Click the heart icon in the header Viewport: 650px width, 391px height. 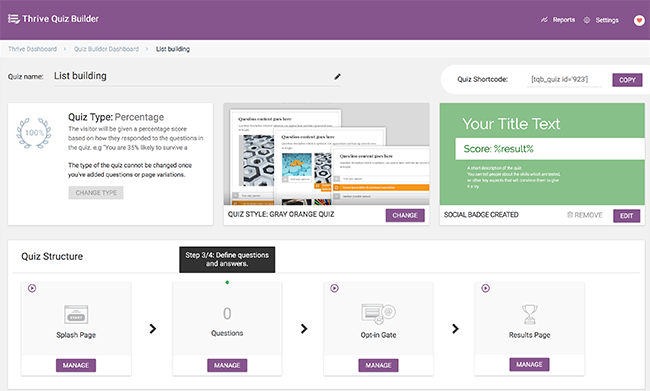click(x=639, y=20)
